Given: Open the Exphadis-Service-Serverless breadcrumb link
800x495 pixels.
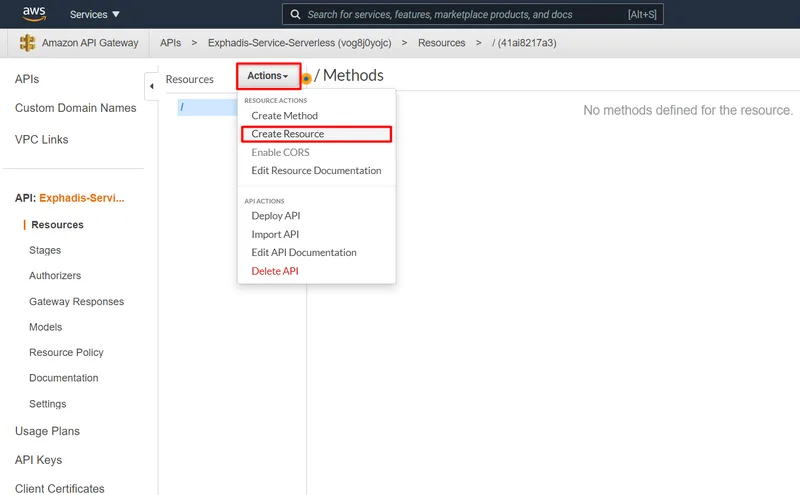Looking at the screenshot, I should pyautogui.click(x=299, y=43).
